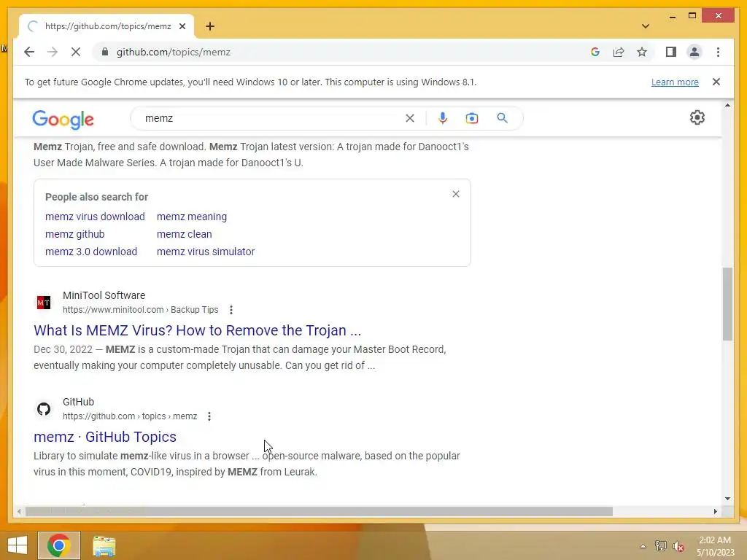747x560 pixels.
Task: Open memz clean suggestion
Action: coord(185,234)
